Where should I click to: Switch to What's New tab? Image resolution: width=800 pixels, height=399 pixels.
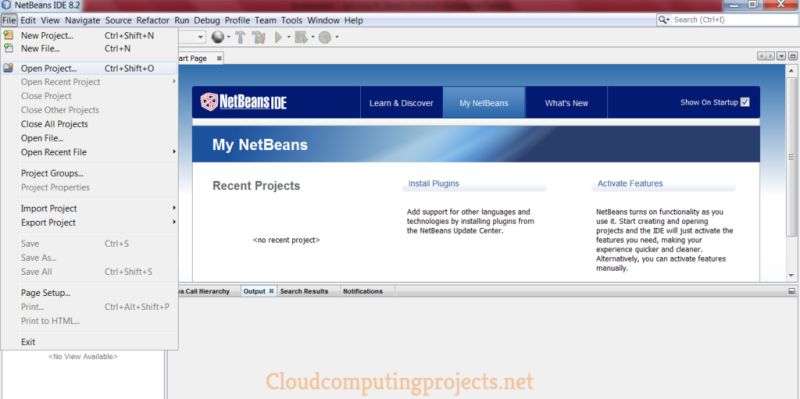pyautogui.click(x=566, y=103)
